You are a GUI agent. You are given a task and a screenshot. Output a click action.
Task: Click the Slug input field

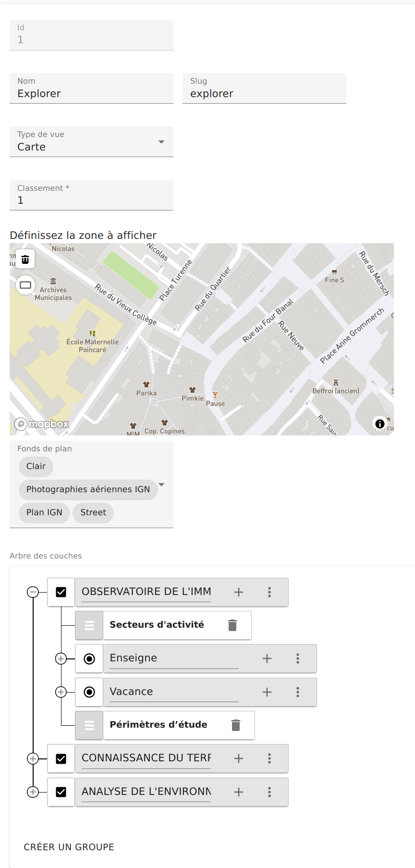264,88
